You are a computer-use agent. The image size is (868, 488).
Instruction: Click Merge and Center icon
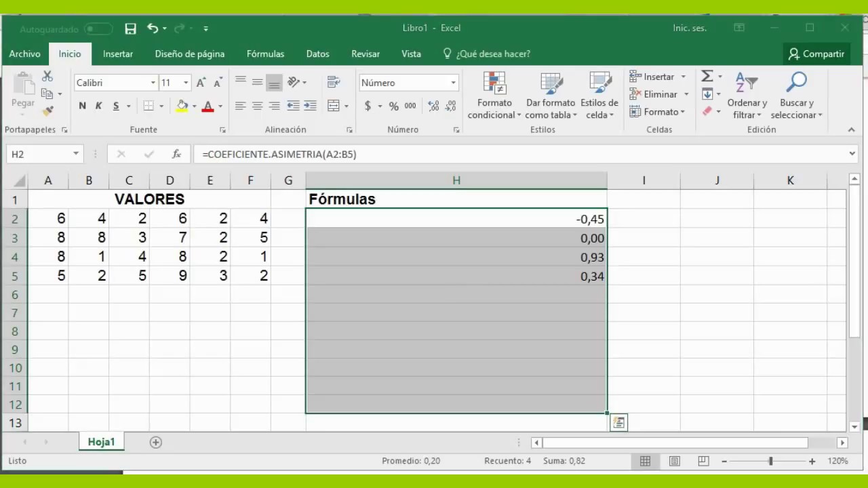333,106
